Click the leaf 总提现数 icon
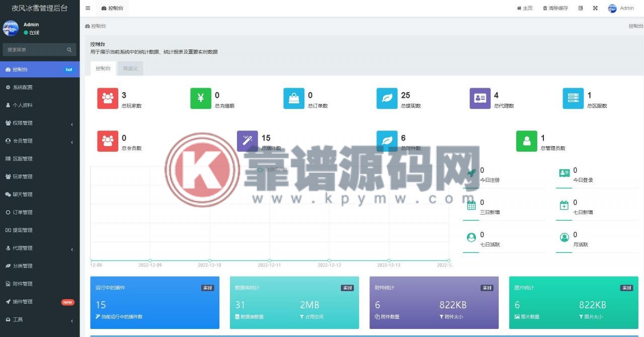This screenshot has height=337, width=644. 387,98
